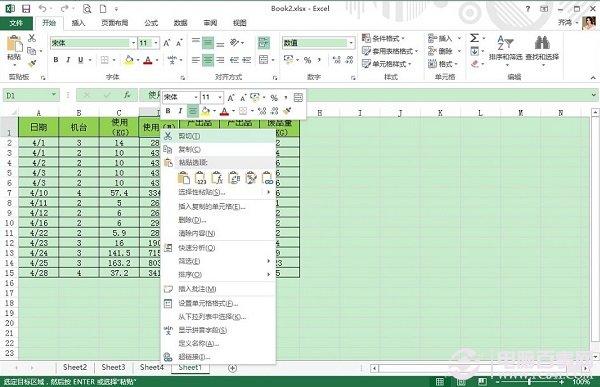Click Paste Link icon in context menu
600x387 pixels.
(267, 178)
